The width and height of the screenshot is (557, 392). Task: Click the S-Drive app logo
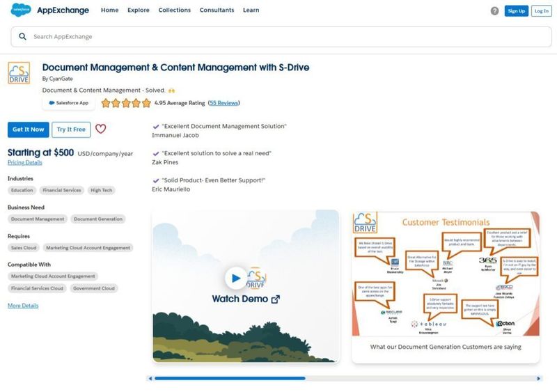(19, 73)
